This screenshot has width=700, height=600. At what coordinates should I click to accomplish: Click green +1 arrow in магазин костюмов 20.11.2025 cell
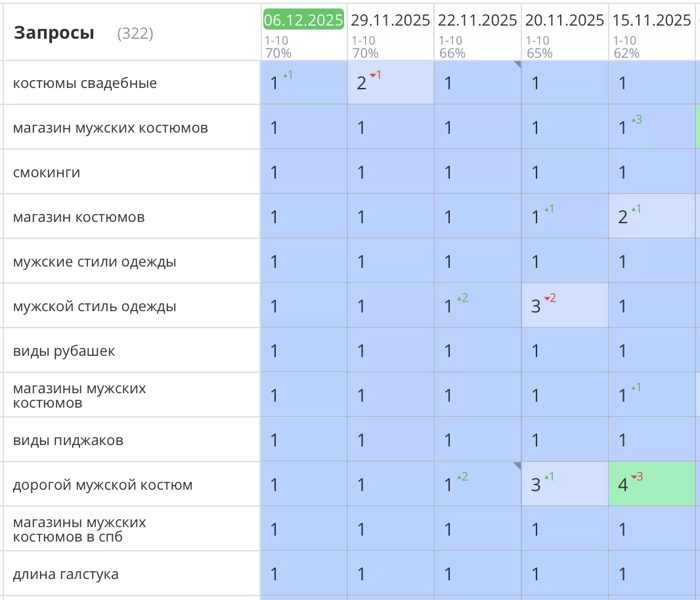[549, 209]
